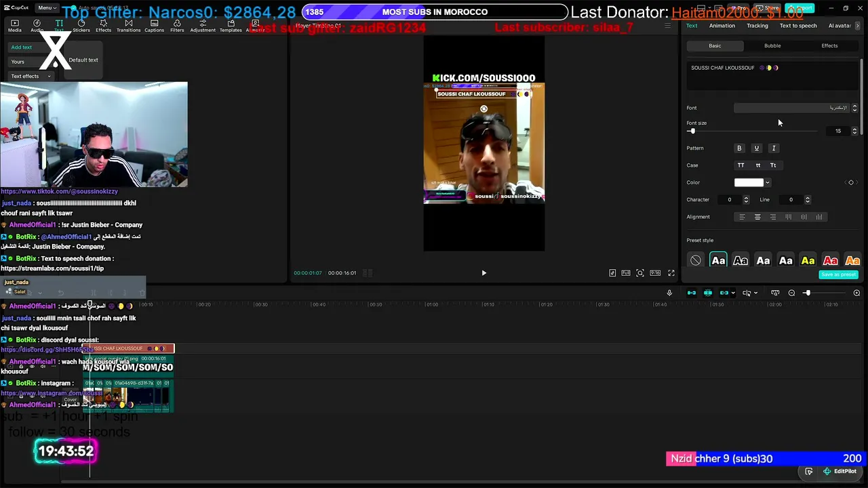Toggle auto snapping on timeline
This screenshot has height=488, width=868.
(708, 293)
